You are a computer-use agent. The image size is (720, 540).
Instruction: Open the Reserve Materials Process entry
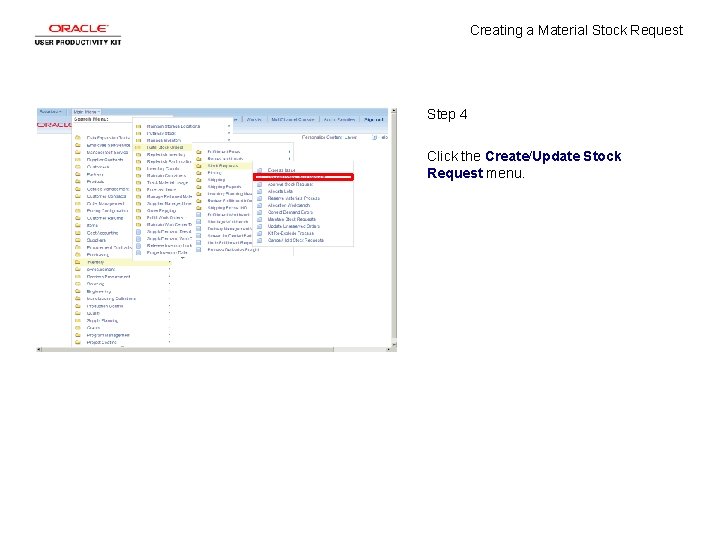pyautogui.click(x=293, y=198)
